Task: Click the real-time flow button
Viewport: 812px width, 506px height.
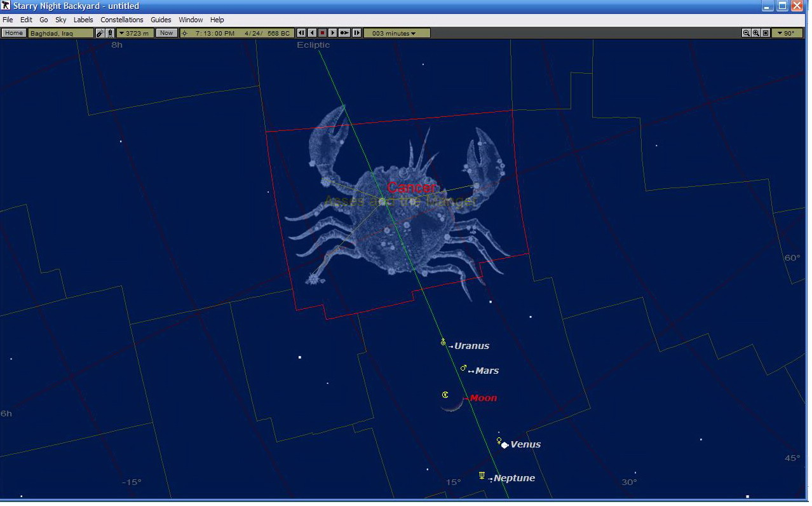Action: [x=344, y=33]
